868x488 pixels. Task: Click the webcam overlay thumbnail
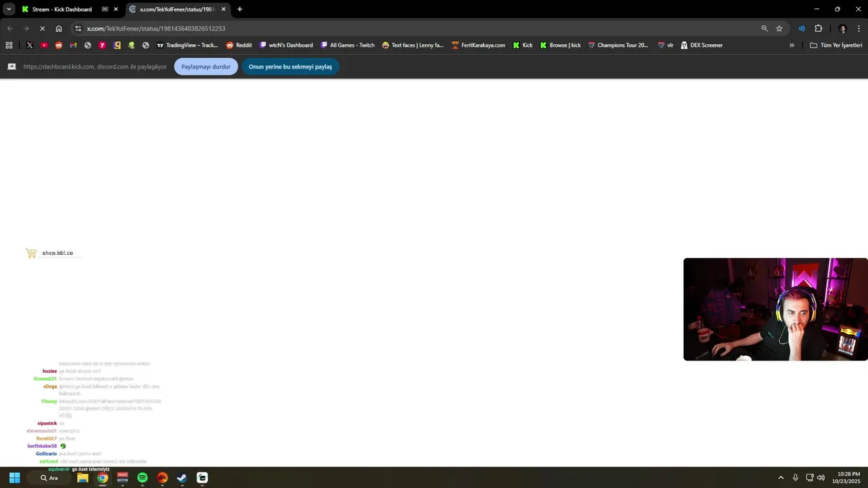[776, 309]
